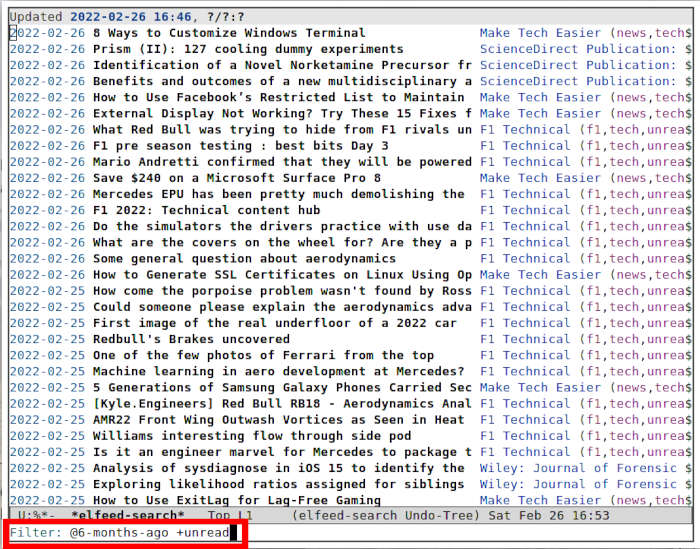Select "Exploring likelihood ratios assigned for siblings"
This screenshot has height=549, width=700.
pyautogui.click(x=279, y=484)
